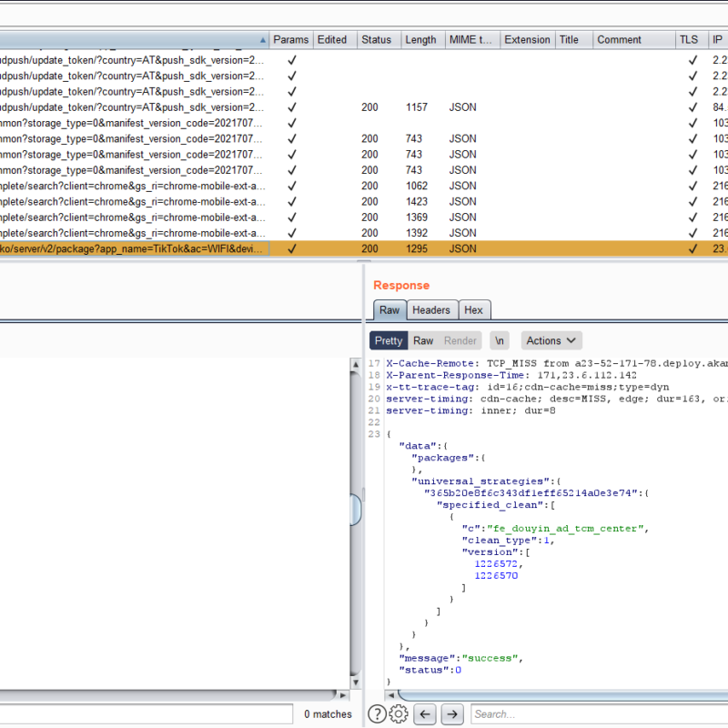This screenshot has width=728, height=728.
Task: Sort by the Status column header
Action: point(377,40)
